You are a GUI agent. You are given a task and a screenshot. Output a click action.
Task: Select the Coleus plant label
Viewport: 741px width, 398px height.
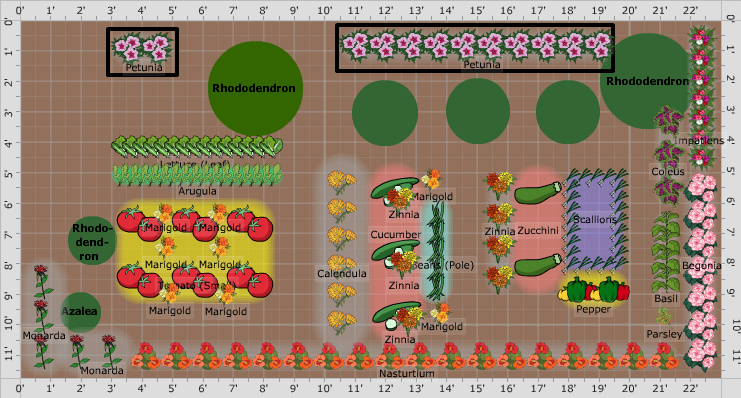click(x=667, y=172)
